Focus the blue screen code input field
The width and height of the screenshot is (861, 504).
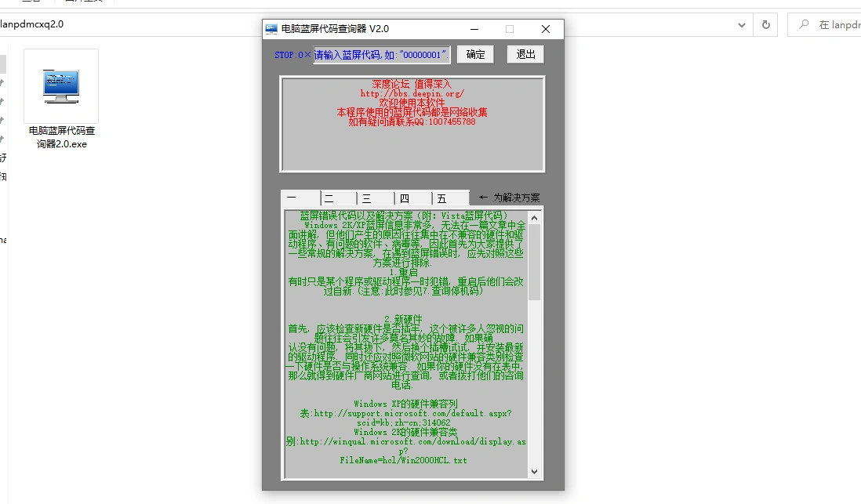coord(382,55)
